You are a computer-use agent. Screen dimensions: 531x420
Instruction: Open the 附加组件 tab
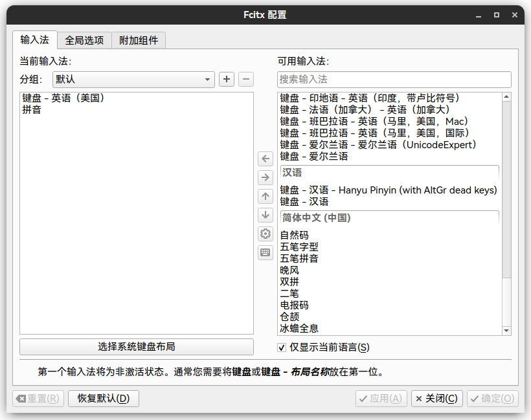coord(139,39)
